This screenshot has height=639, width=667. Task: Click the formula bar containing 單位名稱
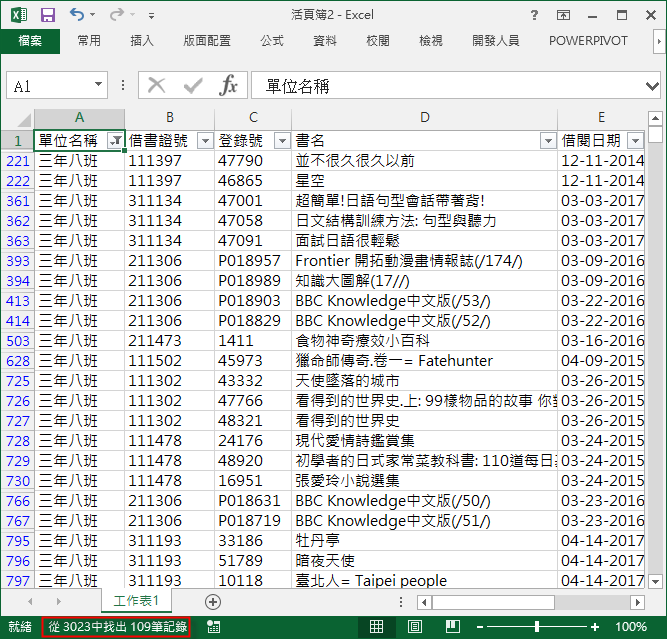click(447, 86)
